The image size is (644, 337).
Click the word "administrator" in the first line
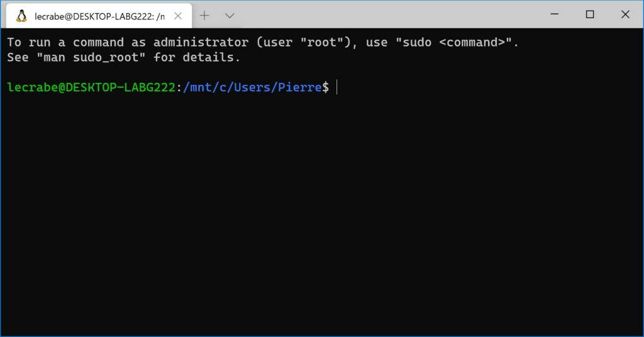201,42
